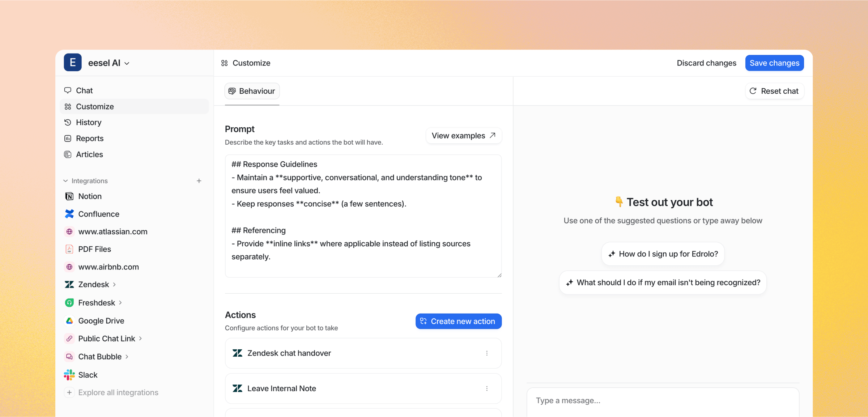The width and height of the screenshot is (868, 417).
Task: Click arrow icon in View examples
Action: coord(492,135)
